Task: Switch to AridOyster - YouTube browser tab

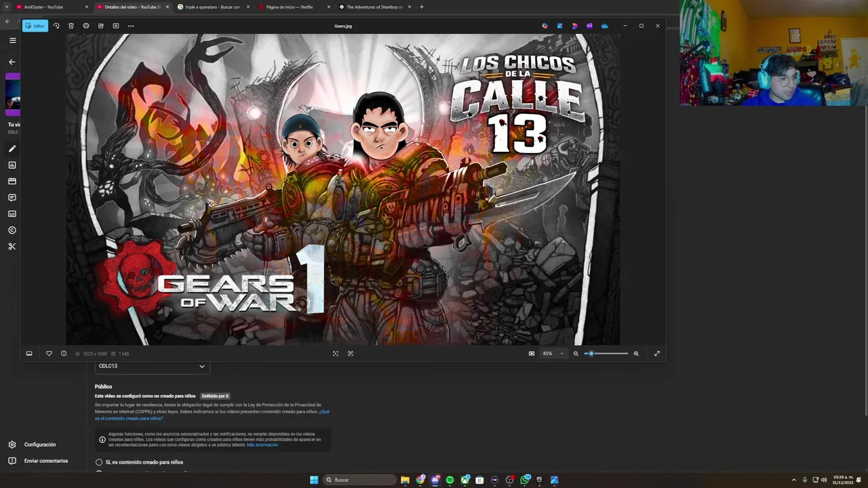Action: coord(52,7)
